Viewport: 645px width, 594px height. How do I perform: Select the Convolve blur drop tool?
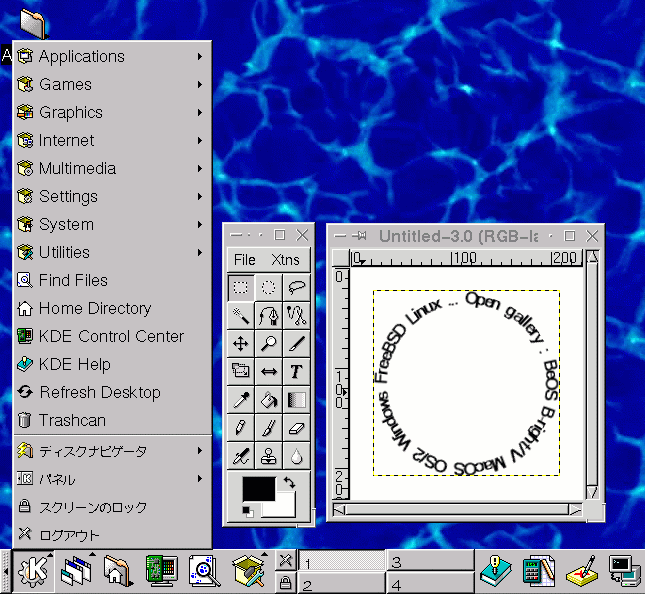click(x=297, y=456)
